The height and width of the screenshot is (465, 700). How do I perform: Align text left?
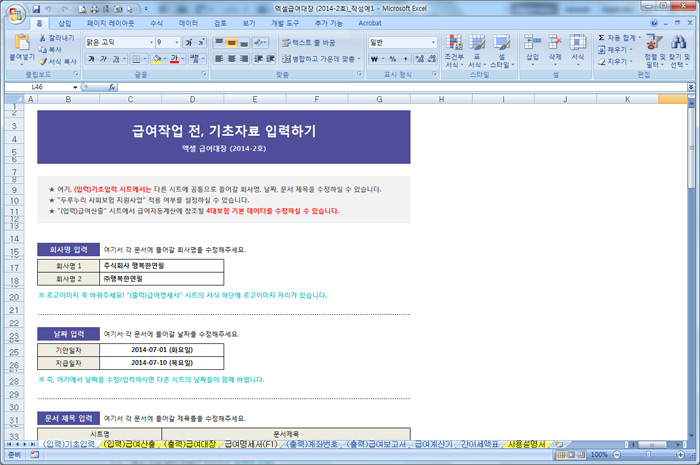[x=219, y=59]
